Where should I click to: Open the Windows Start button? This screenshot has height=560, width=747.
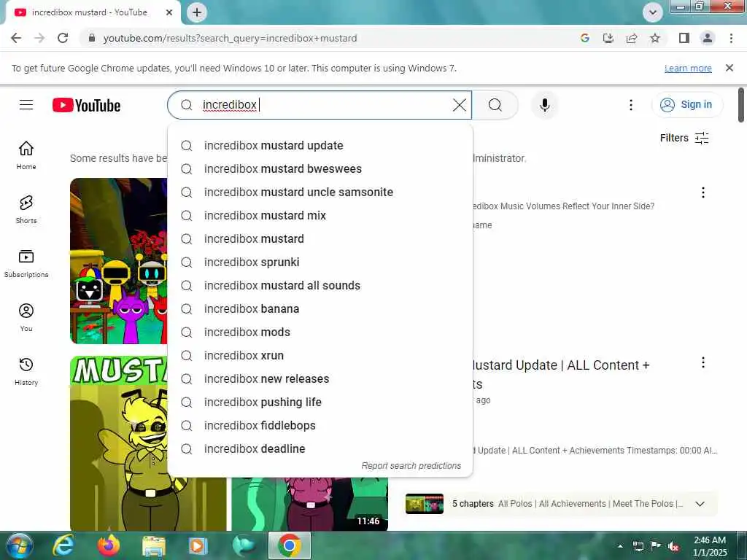click(x=18, y=545)
